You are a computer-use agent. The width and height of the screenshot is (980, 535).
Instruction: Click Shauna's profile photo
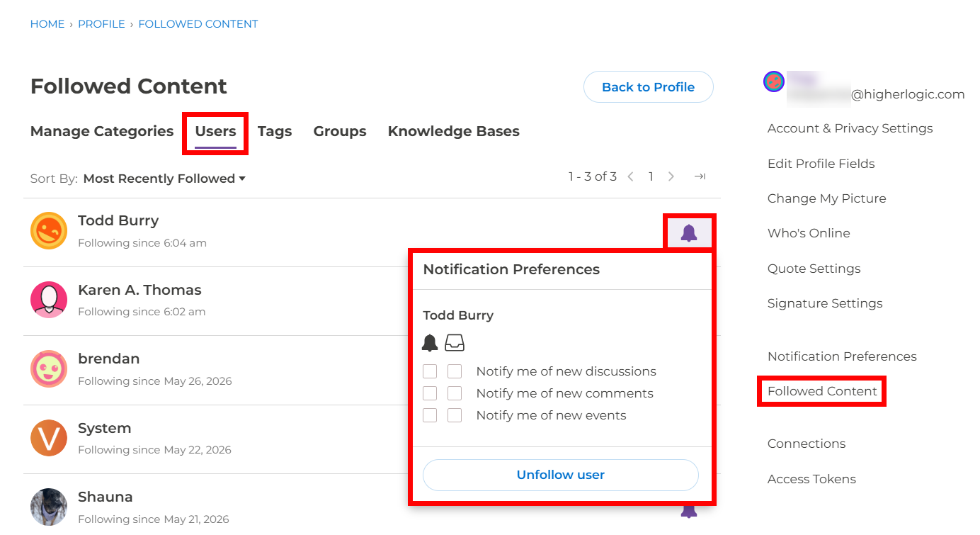49,507
